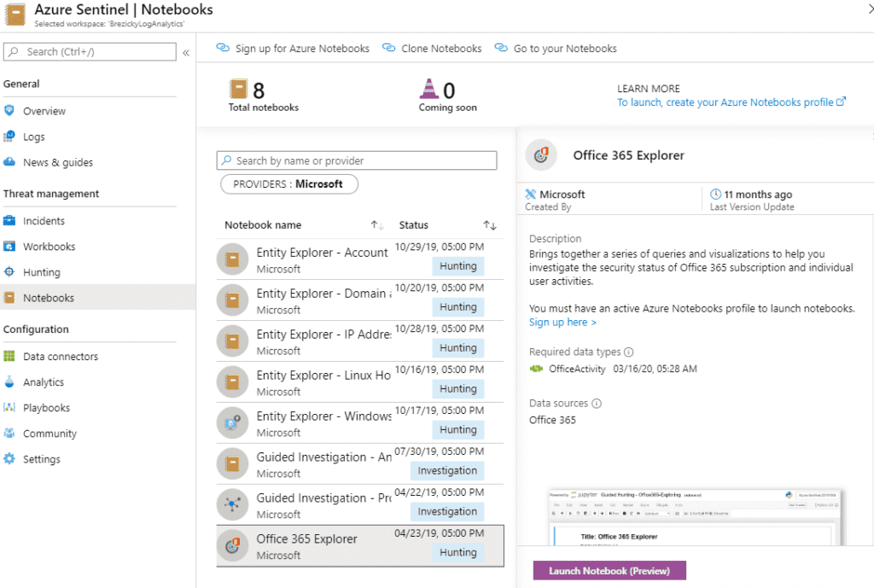Open Playbooks under Configuration
Image resolution: width=874 pixels, height=588 pixels.
point(46,407)
